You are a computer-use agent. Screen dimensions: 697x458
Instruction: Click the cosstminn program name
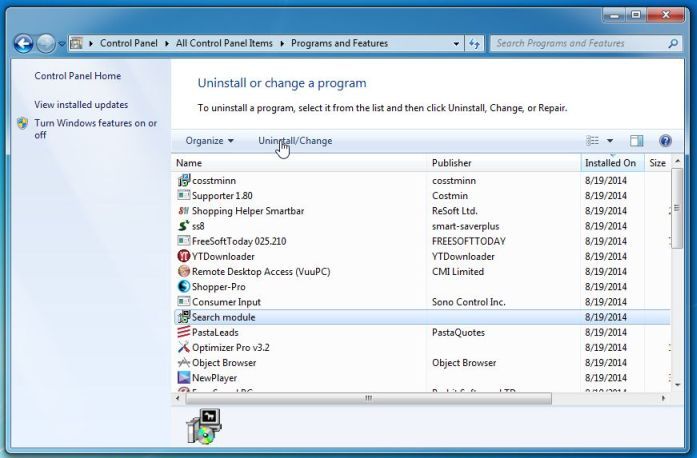click(214, 181)
